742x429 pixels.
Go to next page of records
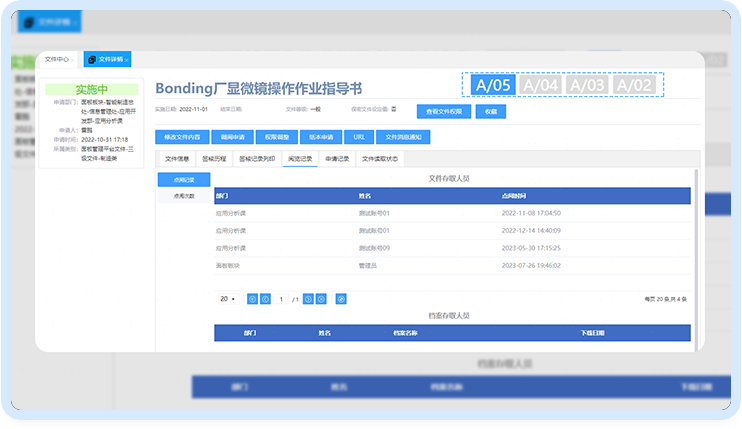click(x=308, y=299)
